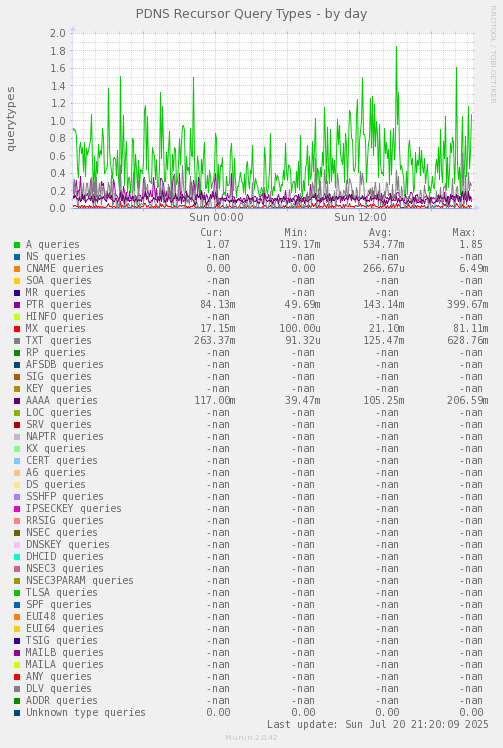The image size is (503, 748).
Task: Click the AAAA maximum value 206.59m
Action: click(468, 401)
